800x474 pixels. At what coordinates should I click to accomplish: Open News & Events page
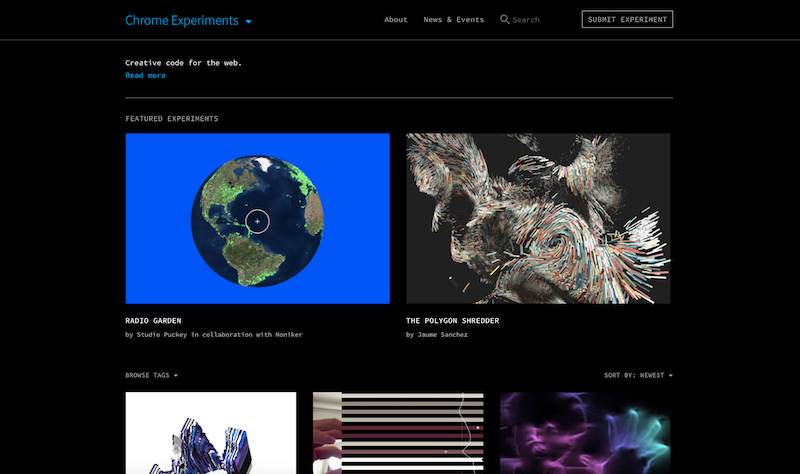point(454,19)
